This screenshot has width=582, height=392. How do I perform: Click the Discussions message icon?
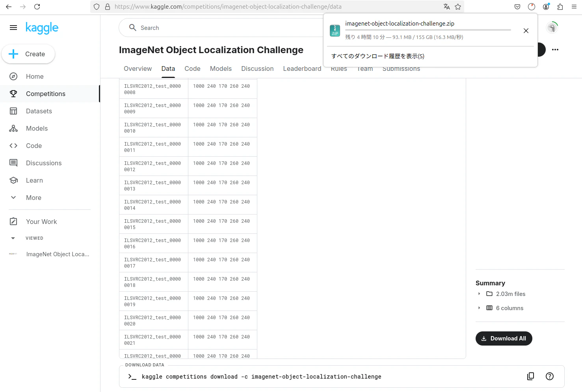click(x=13, y=163)
